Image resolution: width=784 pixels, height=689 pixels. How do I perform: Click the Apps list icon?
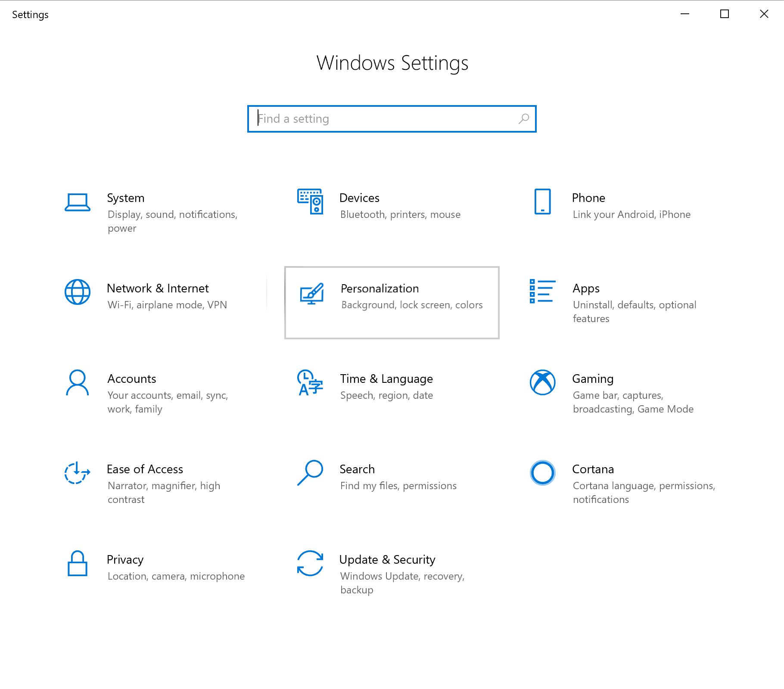point(542,291)
